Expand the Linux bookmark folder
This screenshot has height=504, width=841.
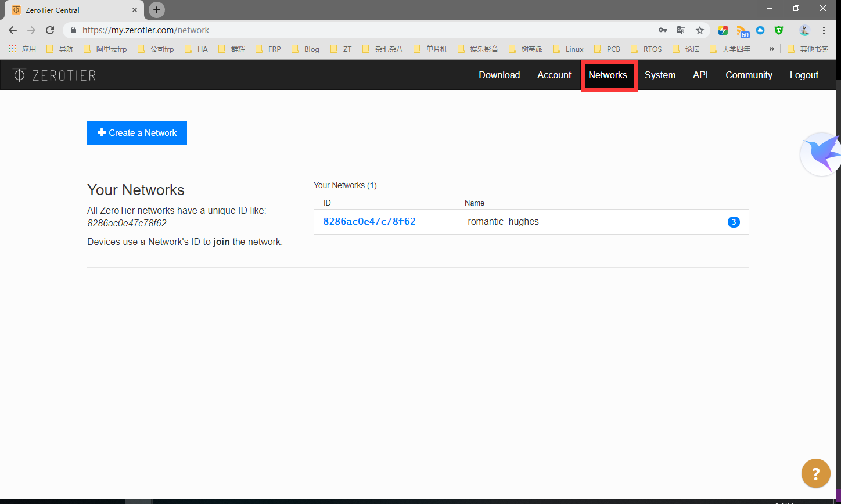[x=569, y=49]
